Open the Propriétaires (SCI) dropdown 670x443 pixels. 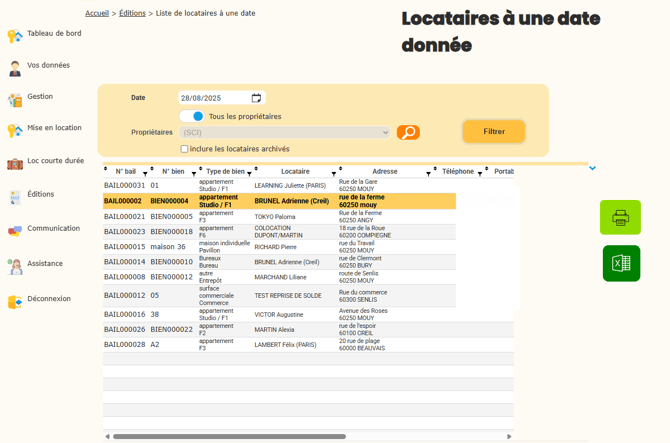coord(285,132)
